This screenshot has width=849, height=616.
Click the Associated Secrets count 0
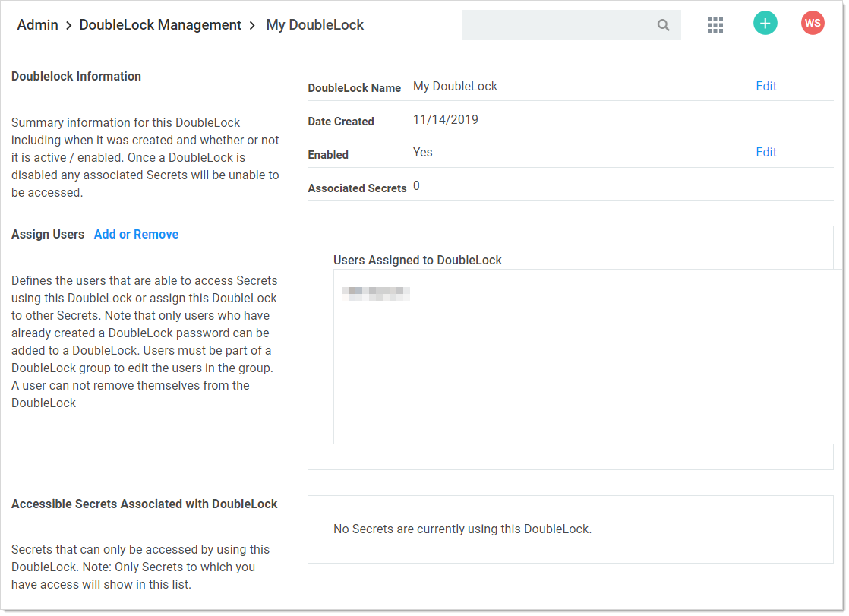[x=416, y=186]
